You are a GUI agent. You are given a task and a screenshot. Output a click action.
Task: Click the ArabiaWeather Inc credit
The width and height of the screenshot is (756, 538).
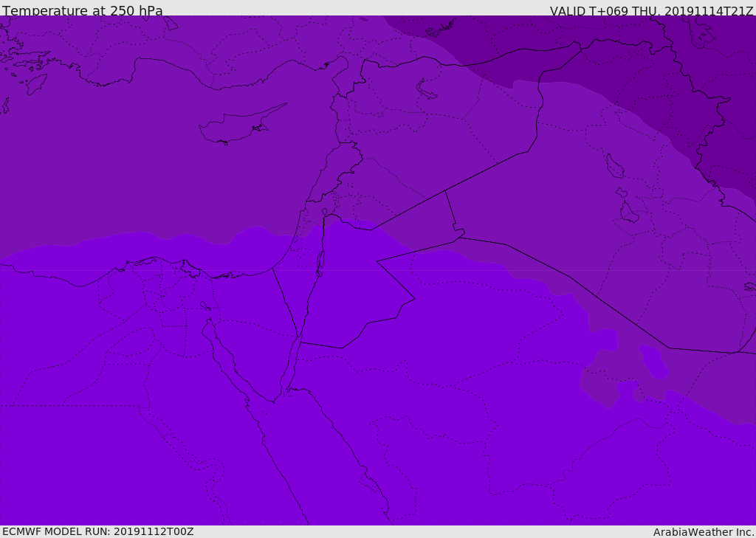coord(703,532)
